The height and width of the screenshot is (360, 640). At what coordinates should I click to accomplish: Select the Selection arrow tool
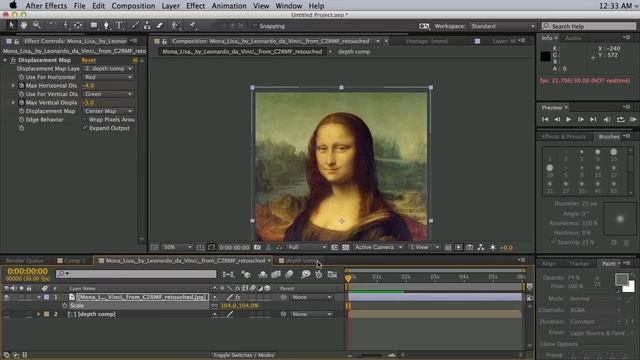point(11,25)
